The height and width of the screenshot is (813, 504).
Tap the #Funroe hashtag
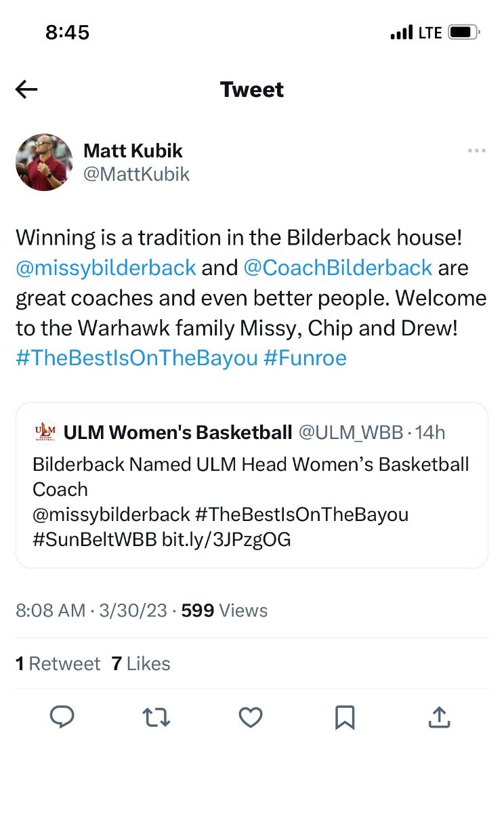(304, 357)
